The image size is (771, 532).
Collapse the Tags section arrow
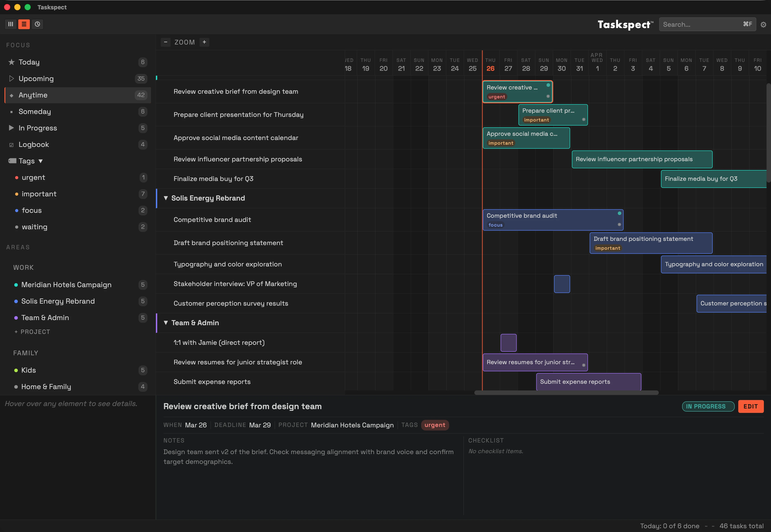point(40,161)
